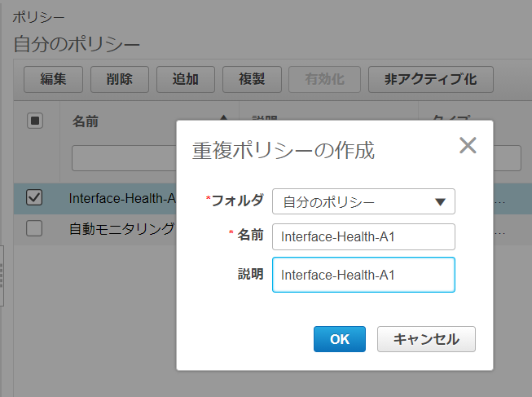Uncheck the Interface-Health-A1 row checkbox
The width and height of the screenshot is (532, 397).
(x=34, y=197)
